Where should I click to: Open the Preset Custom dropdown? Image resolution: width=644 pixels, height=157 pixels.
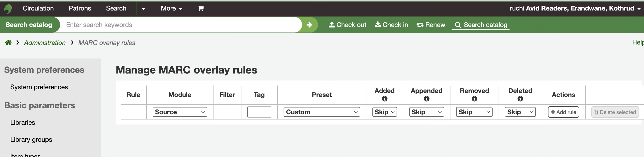pos(322,112)
